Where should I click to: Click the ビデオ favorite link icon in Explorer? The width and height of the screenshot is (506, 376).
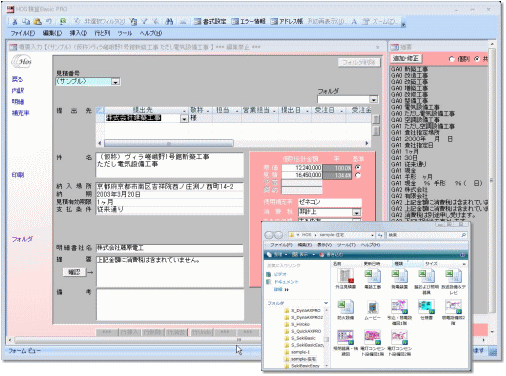click(x=269, y=274)
